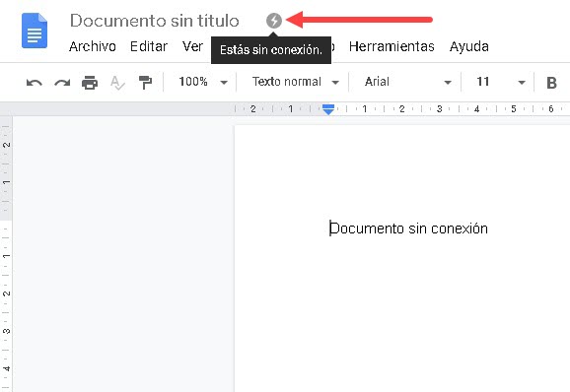This screenshot has width=570, height=392.
Task: Click the vertical ruler on the left
Action: pos(6,254)
